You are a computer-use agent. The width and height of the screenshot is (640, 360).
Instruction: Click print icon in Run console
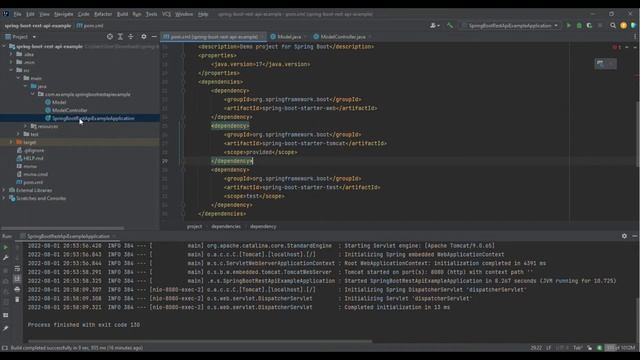coord(17,289)
